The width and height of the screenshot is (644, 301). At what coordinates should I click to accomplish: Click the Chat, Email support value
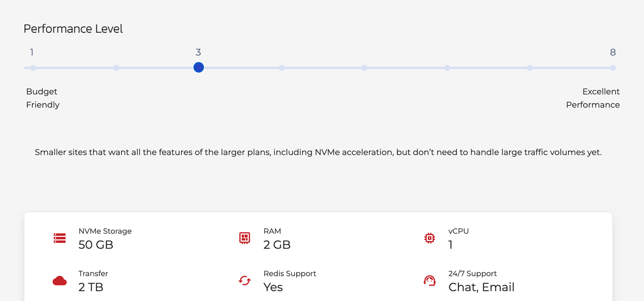[x=481, y=287]
